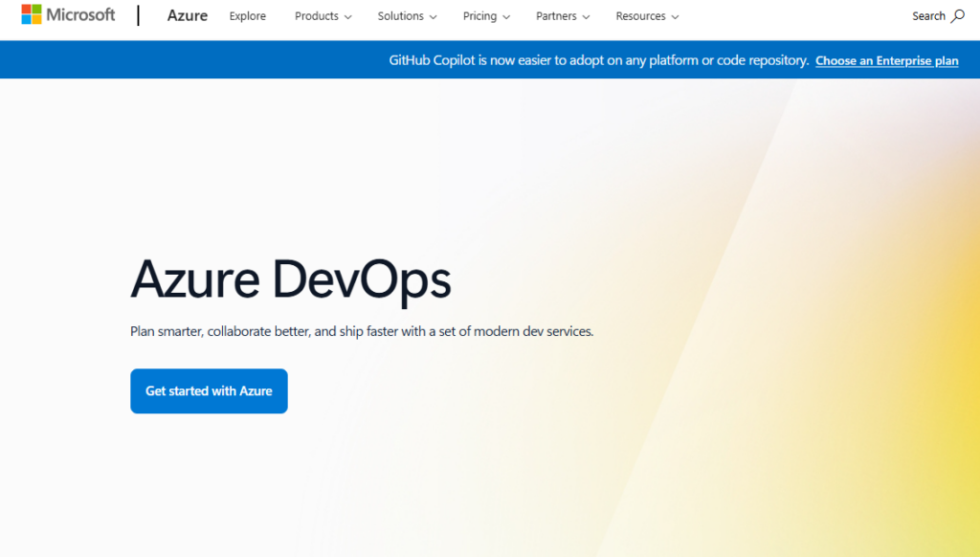Click the 'Plan smarter, collaborate better' tagline
The width and height of the screenshot is (980, 557).
[x=362, y=331]
